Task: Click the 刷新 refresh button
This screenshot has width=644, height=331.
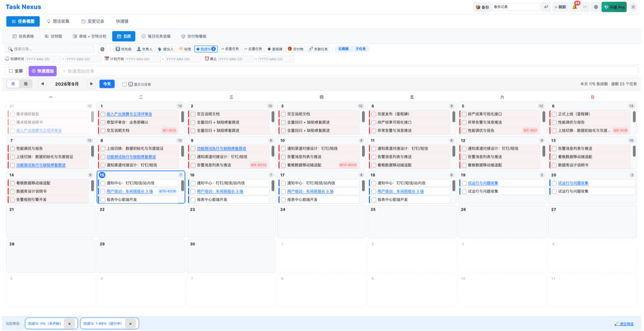Action: coord(560,7)
